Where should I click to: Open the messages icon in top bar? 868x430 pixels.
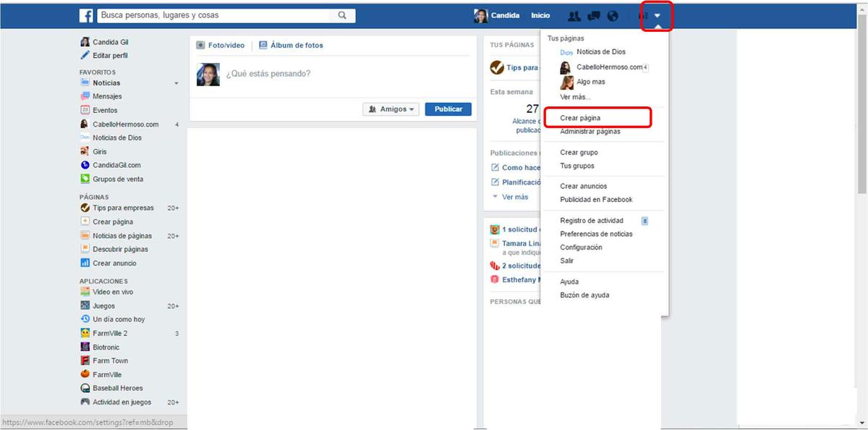[594, 16]
